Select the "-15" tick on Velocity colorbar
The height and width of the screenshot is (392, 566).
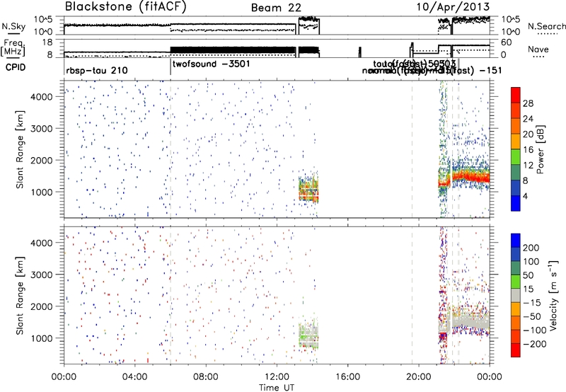pos(531,303)
